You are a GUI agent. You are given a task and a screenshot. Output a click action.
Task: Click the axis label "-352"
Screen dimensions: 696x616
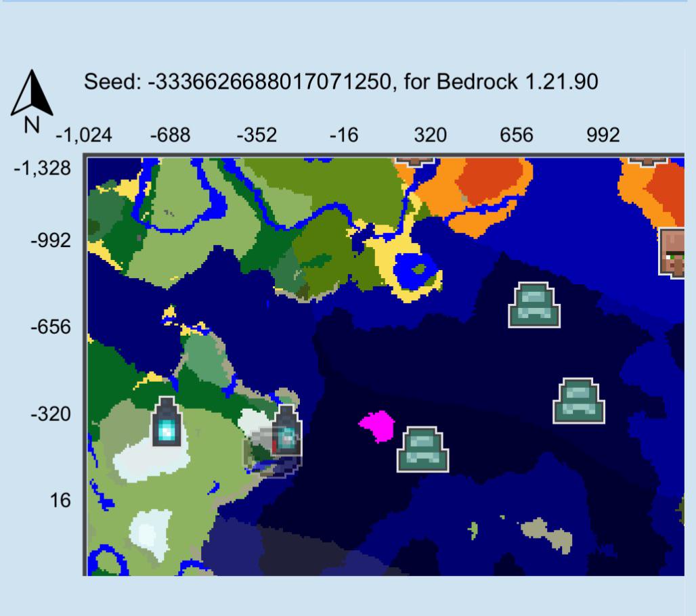pyautogui.click(x=257, y=135)
